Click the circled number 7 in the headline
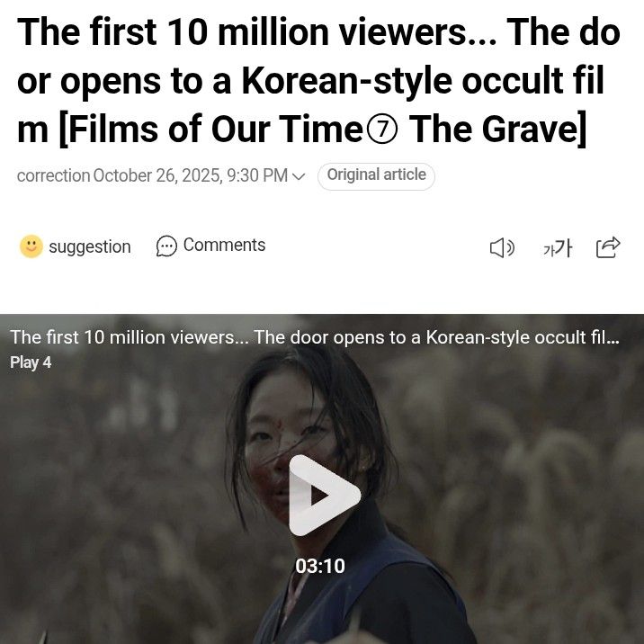644x644 pixels. point(381,130)
